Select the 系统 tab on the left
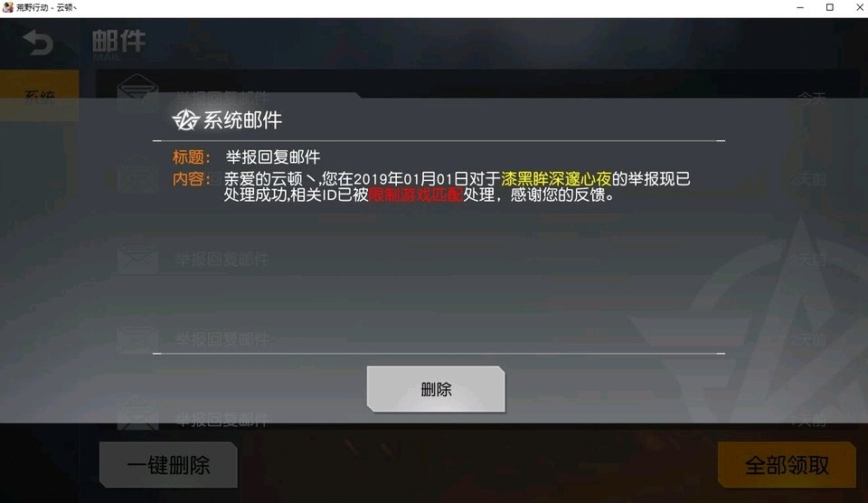868x503 pixels. (39, 95)
